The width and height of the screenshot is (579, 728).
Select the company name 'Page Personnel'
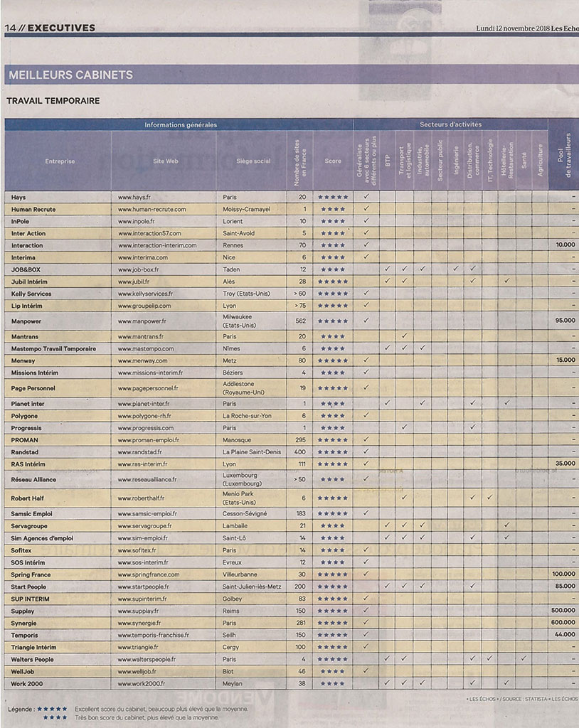point(33,388)
